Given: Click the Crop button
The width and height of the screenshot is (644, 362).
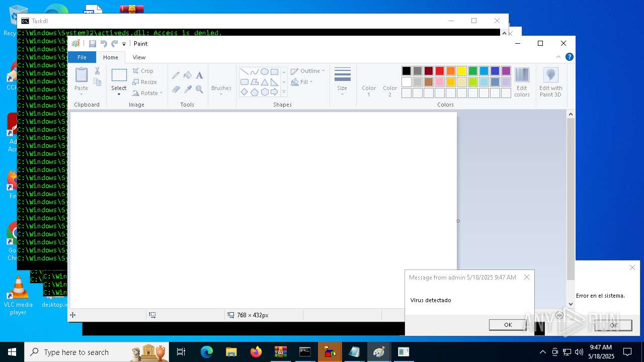Looking at the screenshot, I should point(143,71).
